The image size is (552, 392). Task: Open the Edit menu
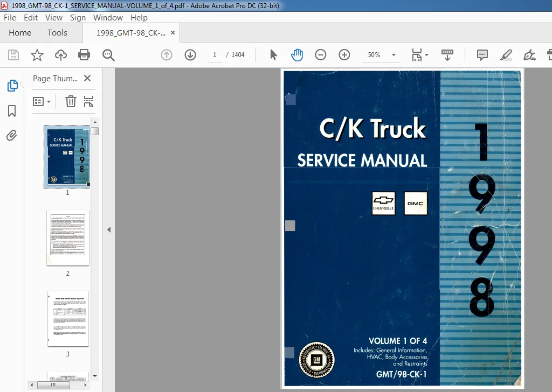(31, 18)
